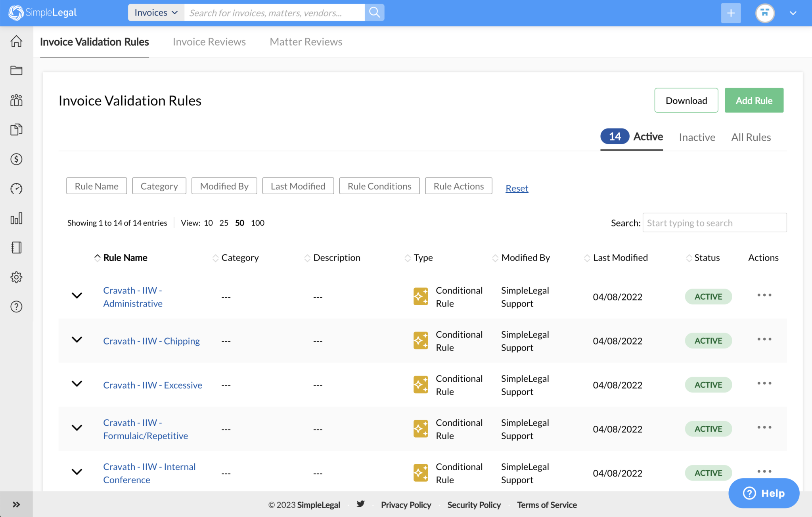Switch to the Matter Reviews tab
Viewport: 812px width, 517px height.
(305, 42)
